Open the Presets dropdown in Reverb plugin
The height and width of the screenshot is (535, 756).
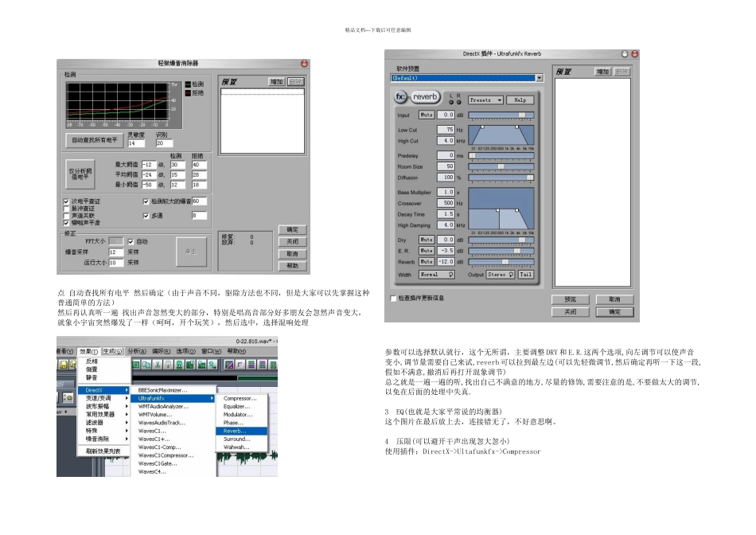(x=486, y=100)
